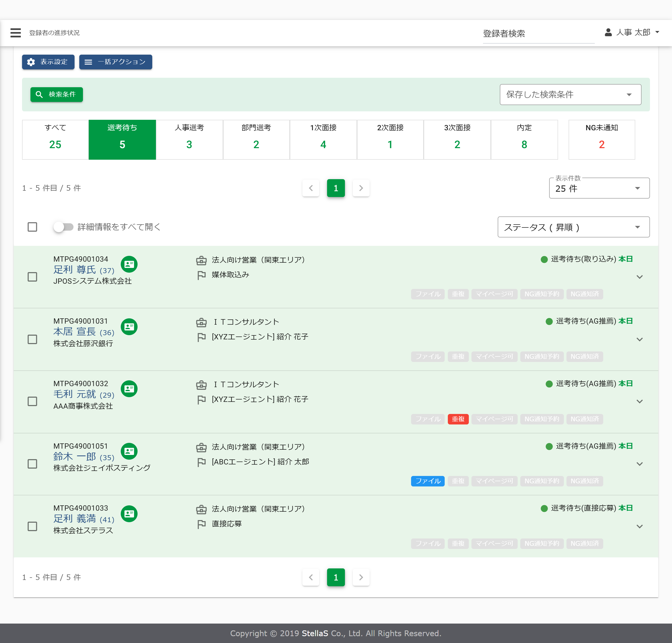Click the flag icon beside 媒体取込み
The image size is (672, 643).
point(201,275)
